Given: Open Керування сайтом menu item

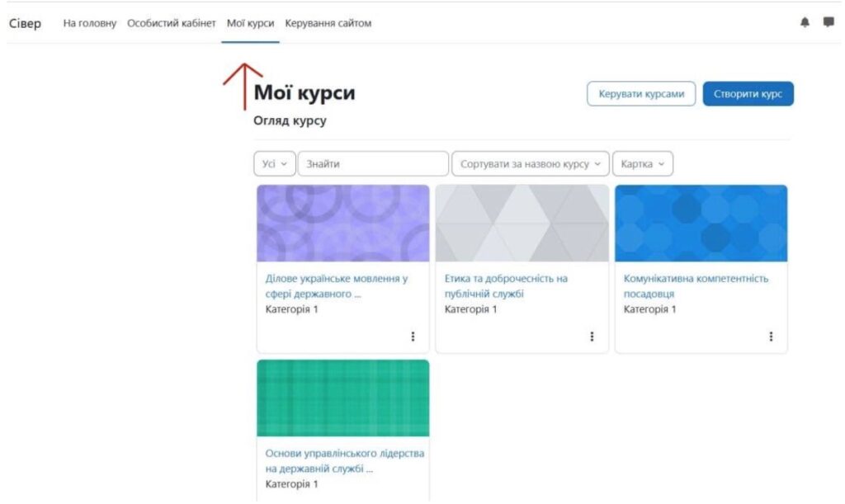Looking at the screenshot, I should (328, 23).
